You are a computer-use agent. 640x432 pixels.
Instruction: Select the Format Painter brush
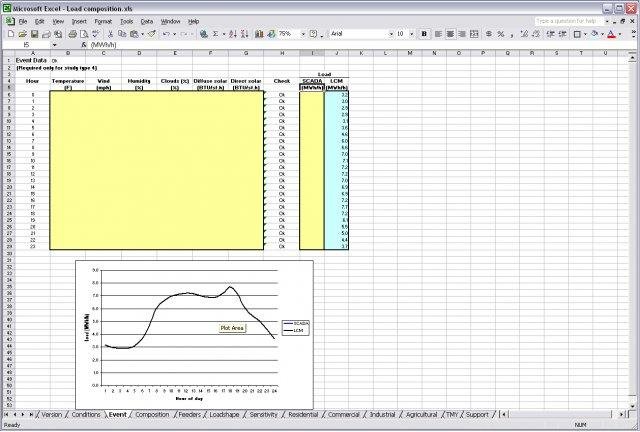pos(151,34)
